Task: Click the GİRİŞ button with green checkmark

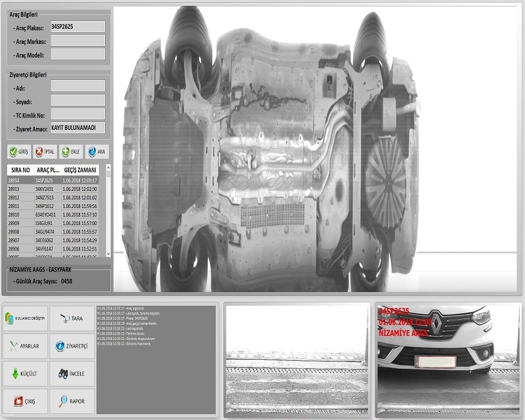Action: coord(18,152)
